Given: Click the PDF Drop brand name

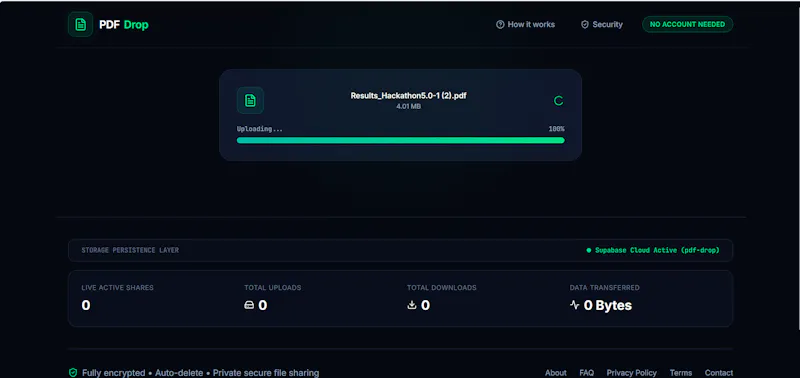Looking at the screenshot, I should pos(124,25).
